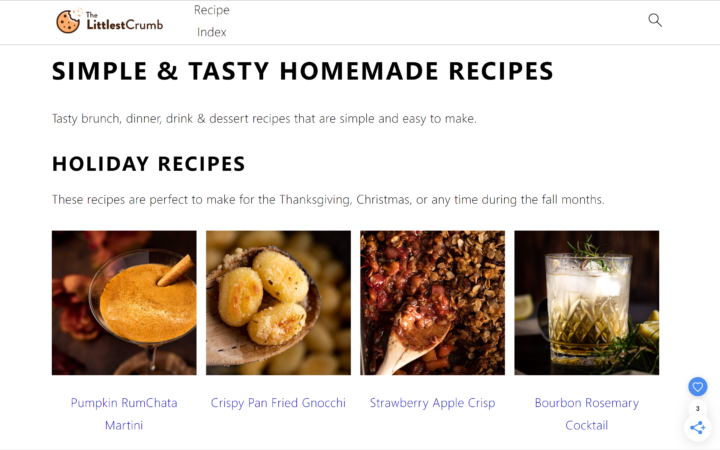The height and width of the screenshot is (450, 720).
Task: Open the search magnifier icon
Action: 655,20
